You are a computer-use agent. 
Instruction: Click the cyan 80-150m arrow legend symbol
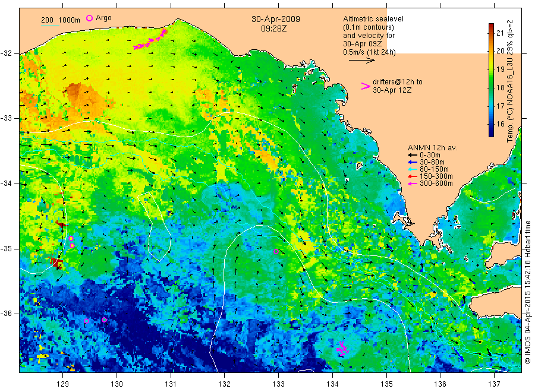click(x=413, y=169)
